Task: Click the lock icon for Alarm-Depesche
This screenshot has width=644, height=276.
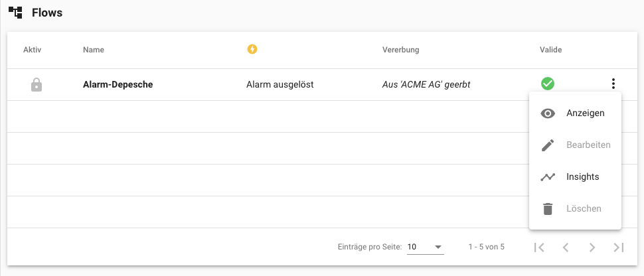Action: pyautogui.click(x=37, y=85)
